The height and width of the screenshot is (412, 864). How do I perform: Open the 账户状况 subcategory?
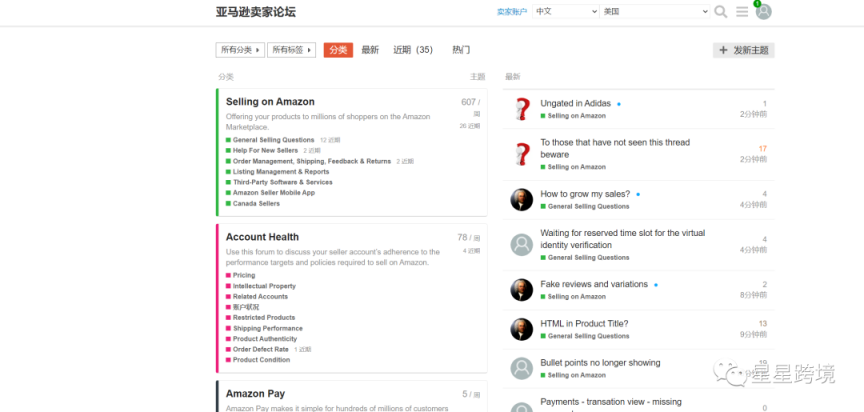[x=246, y=307]
